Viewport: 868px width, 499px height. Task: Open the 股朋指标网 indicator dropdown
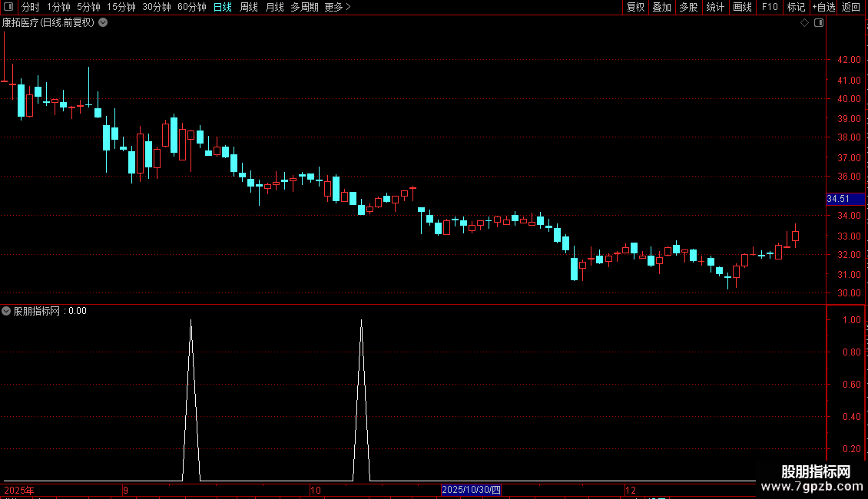pyautogui.click(x=6, y=311)
